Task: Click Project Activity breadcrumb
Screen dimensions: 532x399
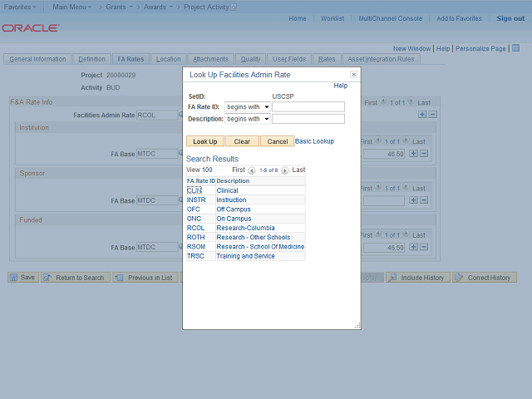Action: pos(206,7)
